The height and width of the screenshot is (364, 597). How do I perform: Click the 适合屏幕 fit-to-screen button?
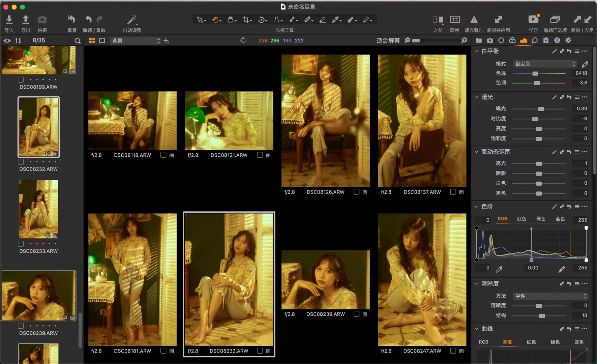388,41
